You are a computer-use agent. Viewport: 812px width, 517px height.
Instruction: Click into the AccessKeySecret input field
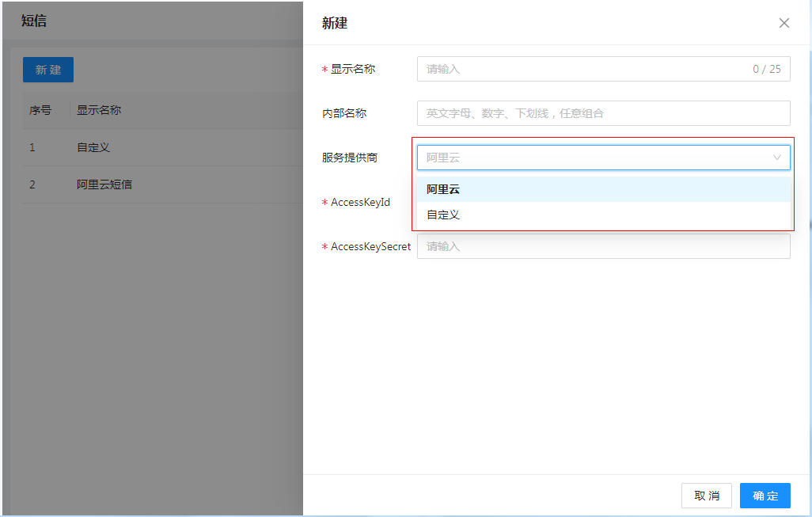603,246
